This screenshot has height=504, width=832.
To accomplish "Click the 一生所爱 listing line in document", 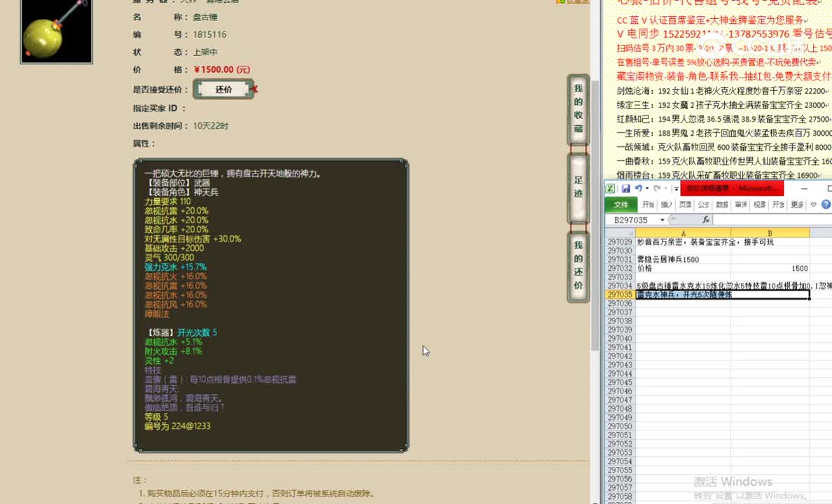I will coord(723,133).
